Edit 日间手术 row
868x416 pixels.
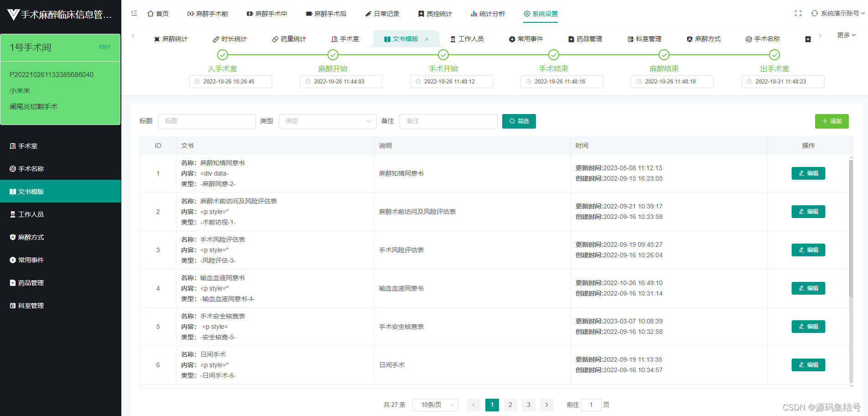click(808, 365)
